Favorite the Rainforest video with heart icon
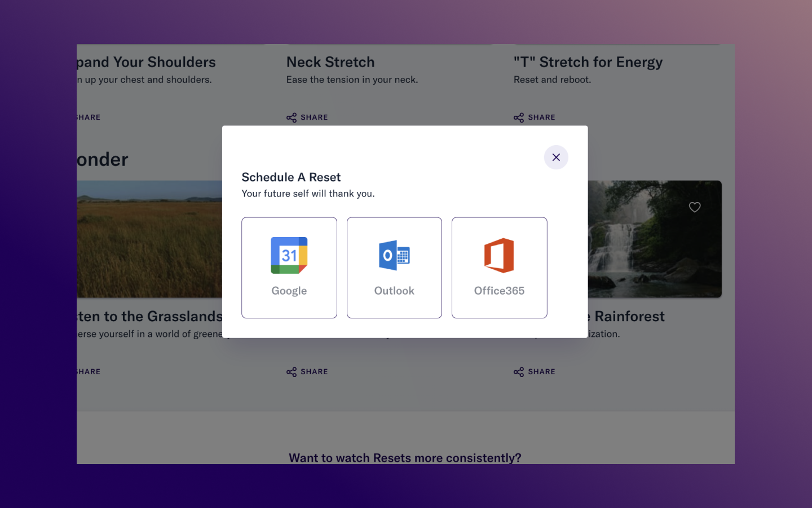 pyautogui.click(x=695, y=207)
